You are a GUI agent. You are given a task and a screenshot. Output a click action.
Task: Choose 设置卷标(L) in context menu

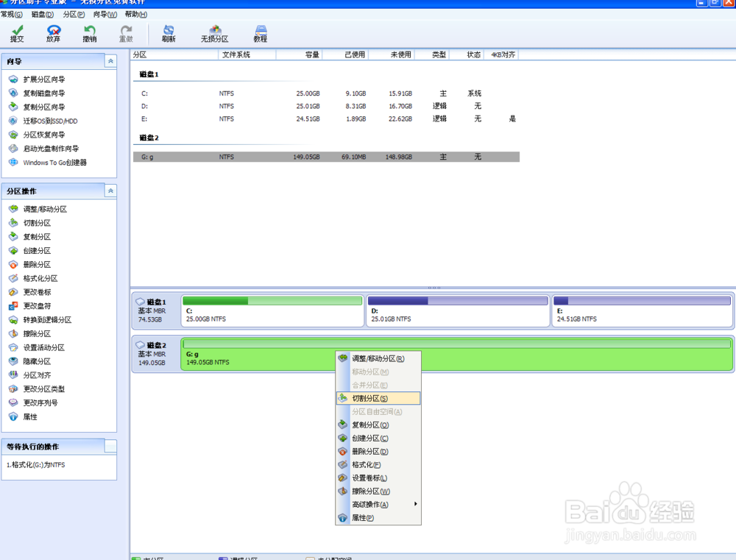coord(378,478)
